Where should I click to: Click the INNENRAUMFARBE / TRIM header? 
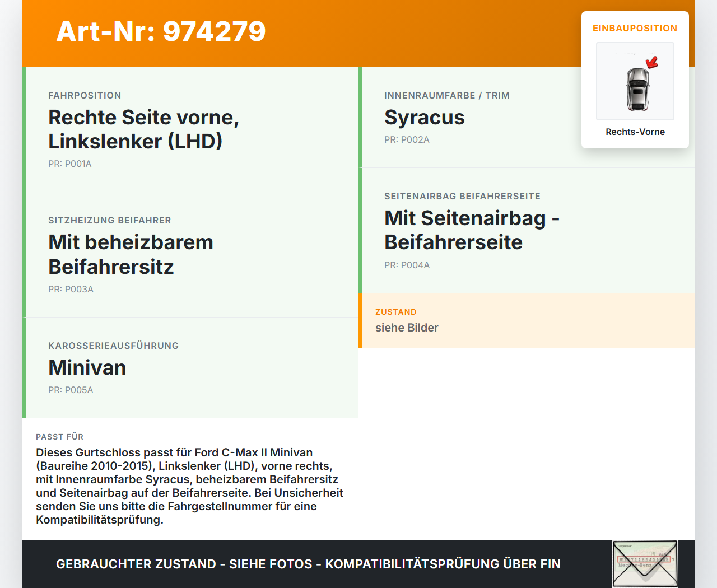point(446,95)
